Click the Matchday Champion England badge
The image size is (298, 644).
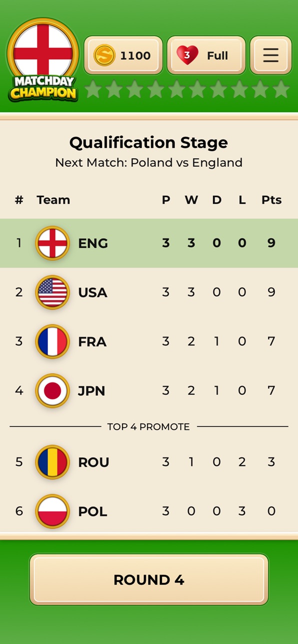point(43,59)
